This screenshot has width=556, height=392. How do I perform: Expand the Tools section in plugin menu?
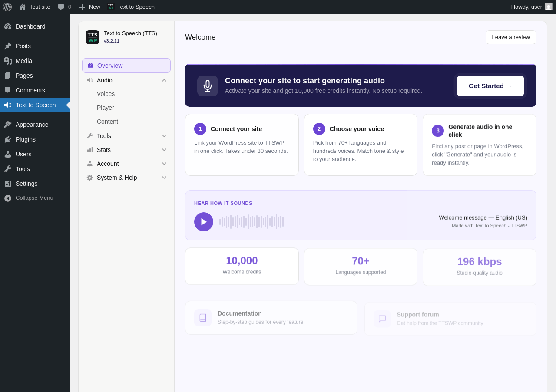pyautogui.click(x=126, y=136)
